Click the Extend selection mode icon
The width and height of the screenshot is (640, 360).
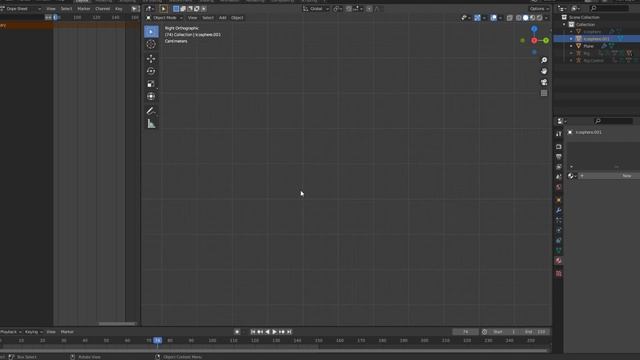183,9
